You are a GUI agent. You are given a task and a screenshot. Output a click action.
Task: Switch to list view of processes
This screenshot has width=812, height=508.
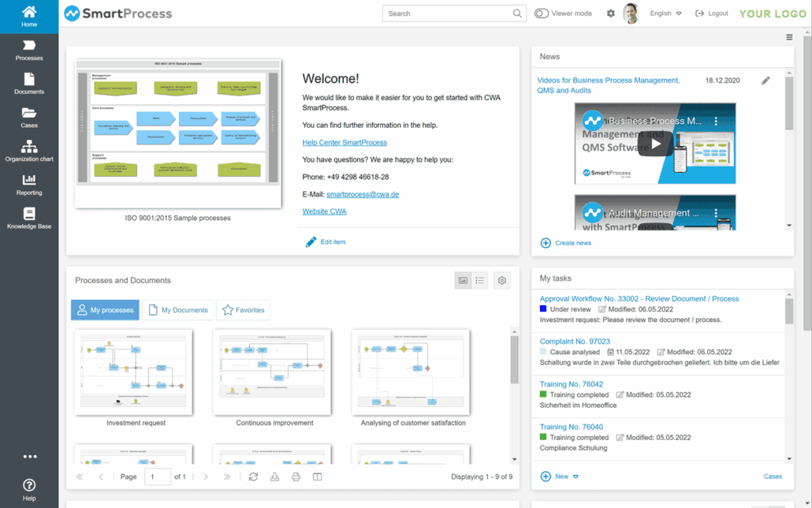coord(480,280)
